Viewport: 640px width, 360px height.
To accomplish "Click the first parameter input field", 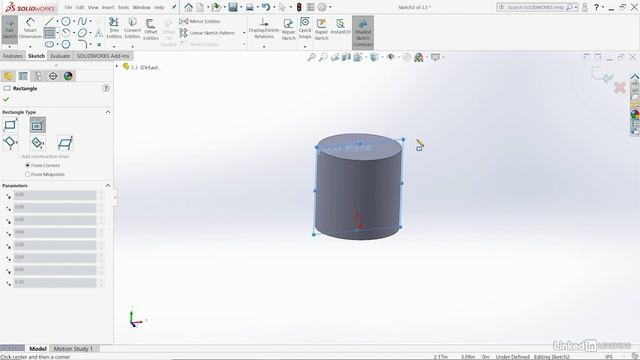I will tap(55, 195).
